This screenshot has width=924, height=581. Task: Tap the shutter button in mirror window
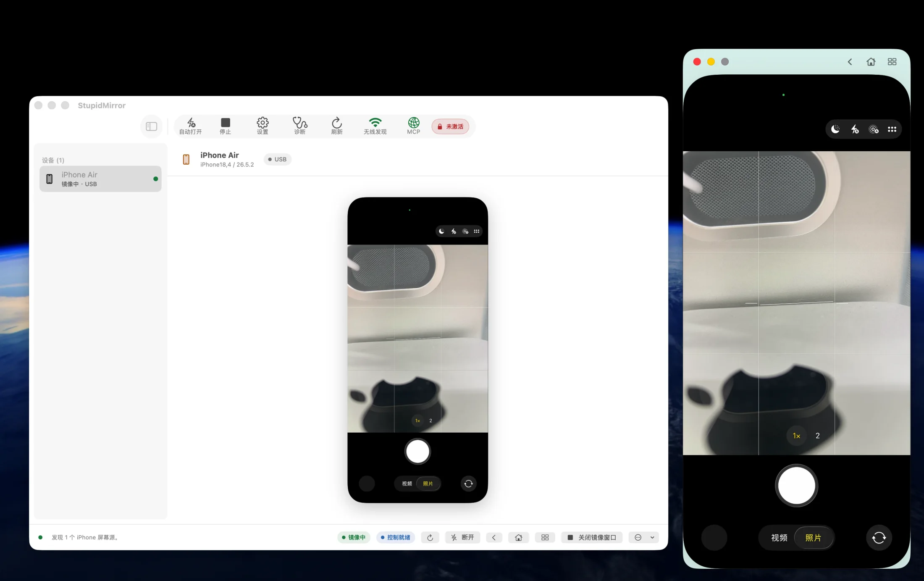click(796, 486)
